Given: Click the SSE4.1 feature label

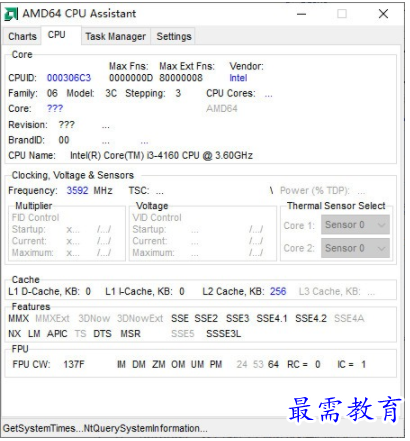Looking at the screenshot, I should click(272, 318).
